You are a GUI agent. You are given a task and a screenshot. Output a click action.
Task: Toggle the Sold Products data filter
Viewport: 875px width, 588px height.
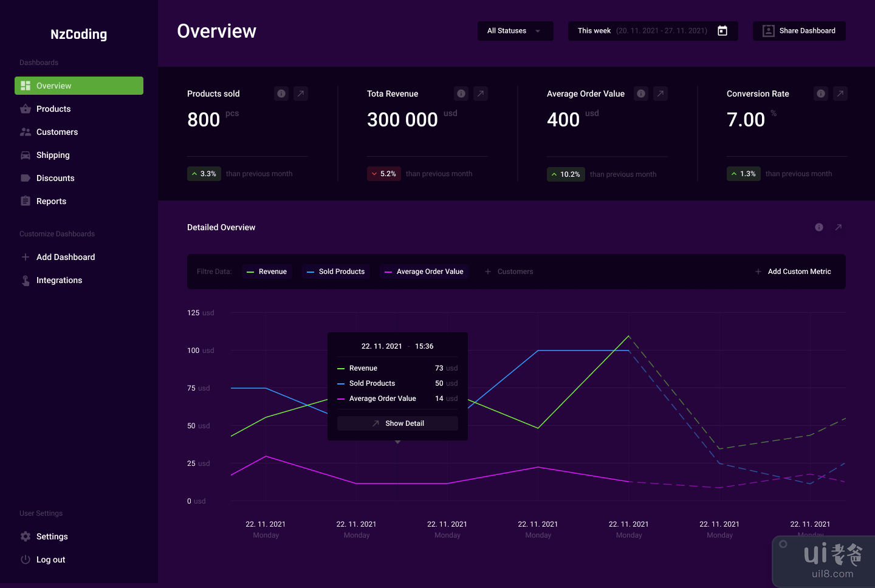(336, 272)
